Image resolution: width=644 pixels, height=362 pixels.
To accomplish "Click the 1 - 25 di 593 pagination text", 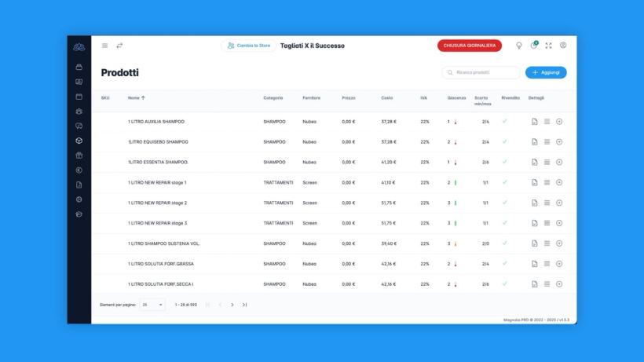I will coord(185,305).
